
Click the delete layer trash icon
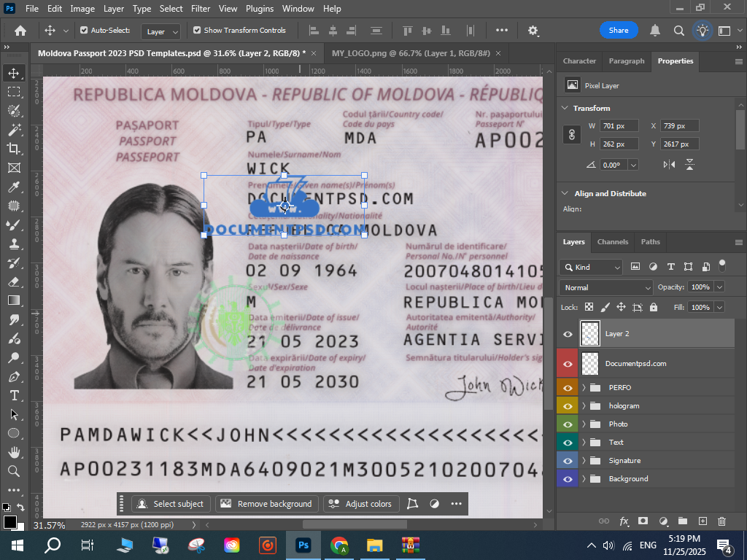click(721, 521)
